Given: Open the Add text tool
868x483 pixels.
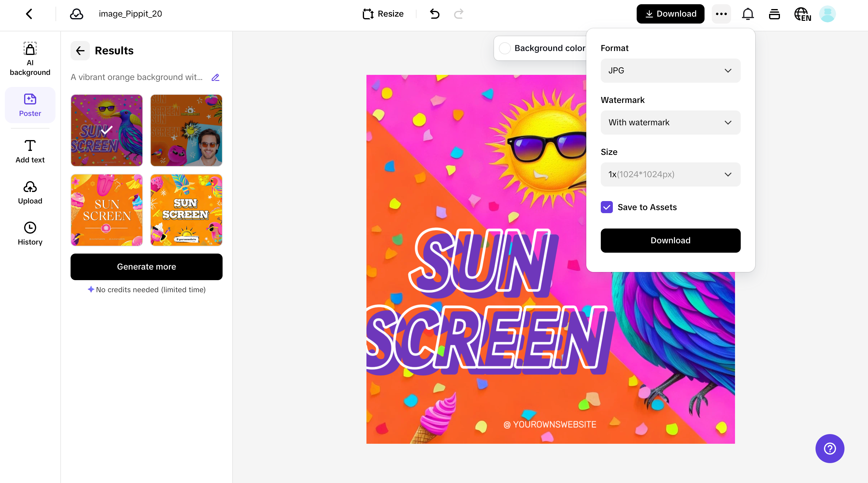Looking at the screenshot, I should 30,152.
